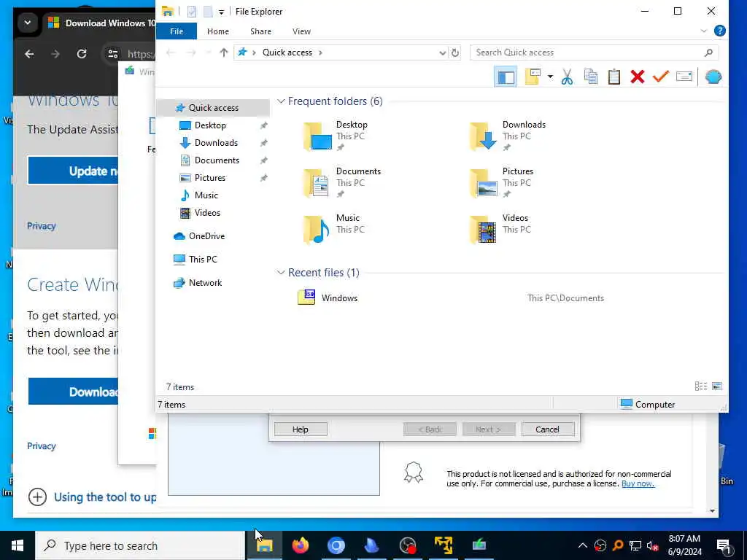
Task: Click the envelope email icon in toolbar
Action: 684,77
